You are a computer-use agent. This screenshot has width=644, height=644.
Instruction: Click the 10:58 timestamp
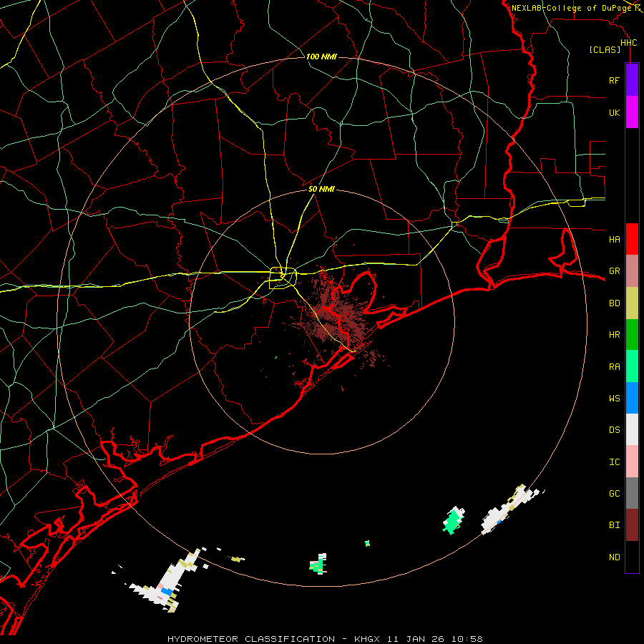467,639
